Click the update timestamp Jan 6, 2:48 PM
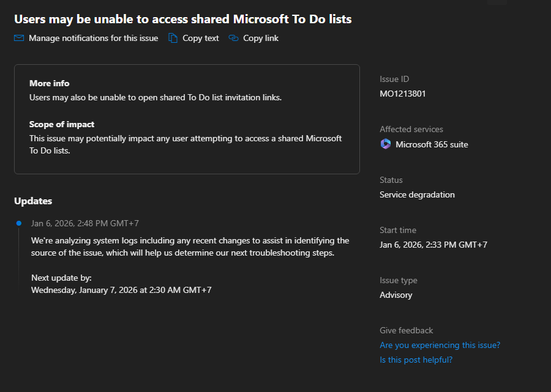 (x=85, y=223)
